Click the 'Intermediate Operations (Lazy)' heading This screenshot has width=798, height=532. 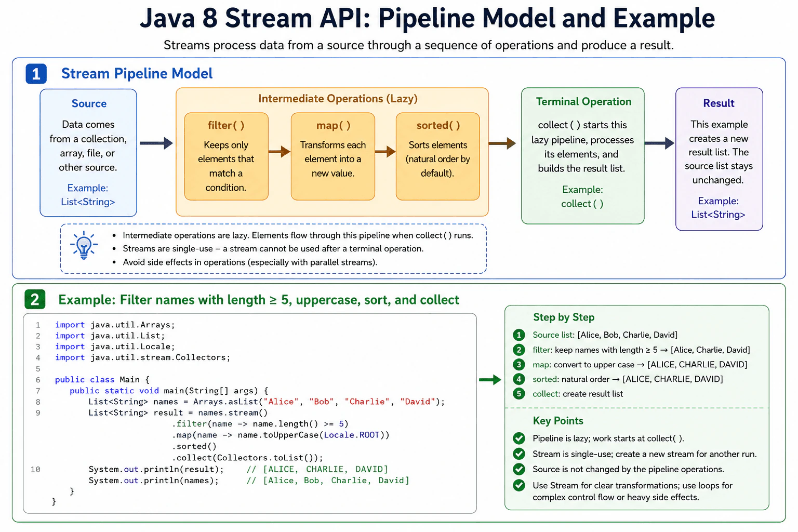pos(338,99)
